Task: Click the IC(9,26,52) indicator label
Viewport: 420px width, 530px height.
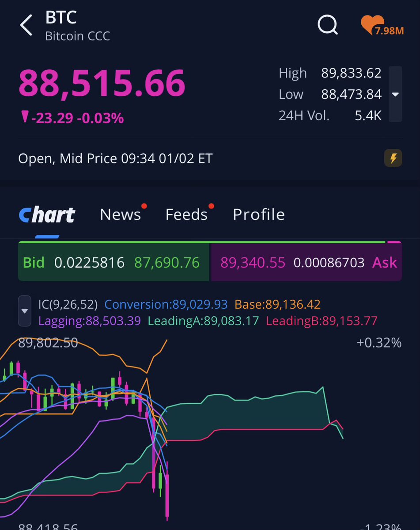Action: [69, 304]
